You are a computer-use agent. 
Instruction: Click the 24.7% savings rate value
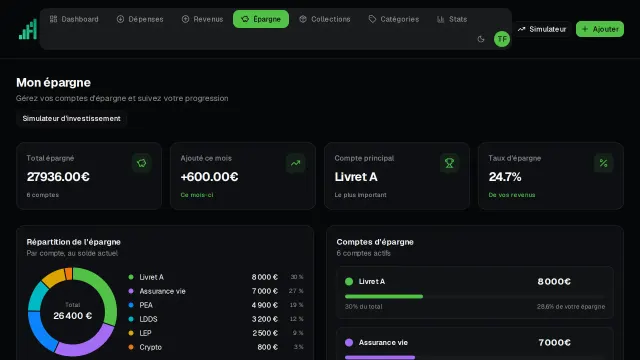tap(505, 177)
